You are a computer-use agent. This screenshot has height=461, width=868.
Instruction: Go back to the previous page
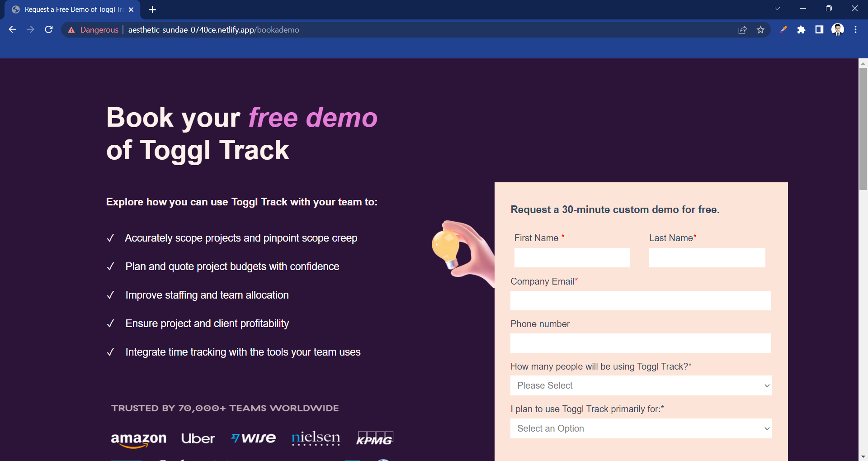click(x=12, y=29)
